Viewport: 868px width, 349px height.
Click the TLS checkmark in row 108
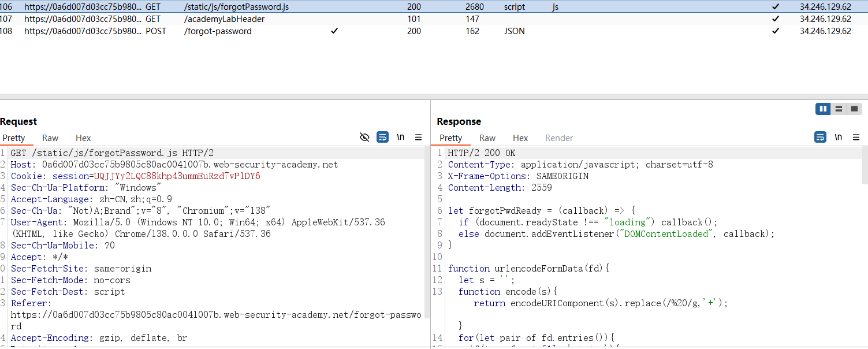coord(776,31)
